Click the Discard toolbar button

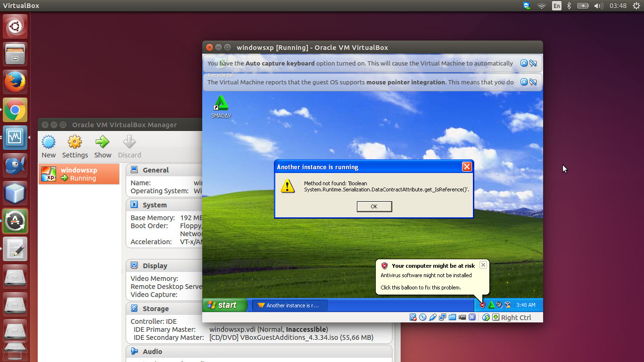[x=129, y=147]
